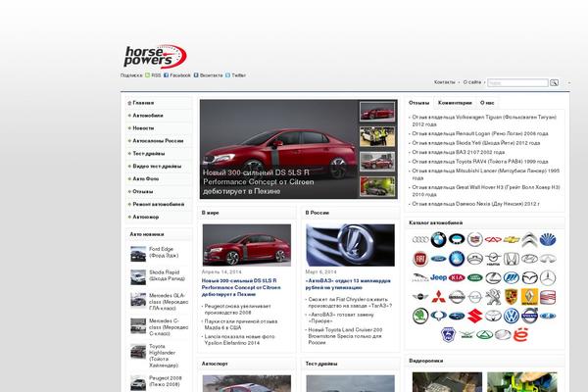Image resolution: width=588 pixels, height=392 pixels.
Task: Open the Volvo logo
Action: click(529, 316)
